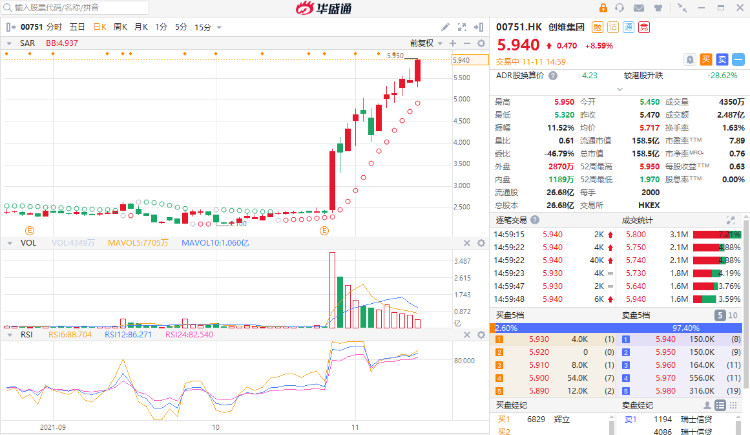The image size is (750, 435).
Task: Close the RSI indicator panel
Action: click(467, 335)
